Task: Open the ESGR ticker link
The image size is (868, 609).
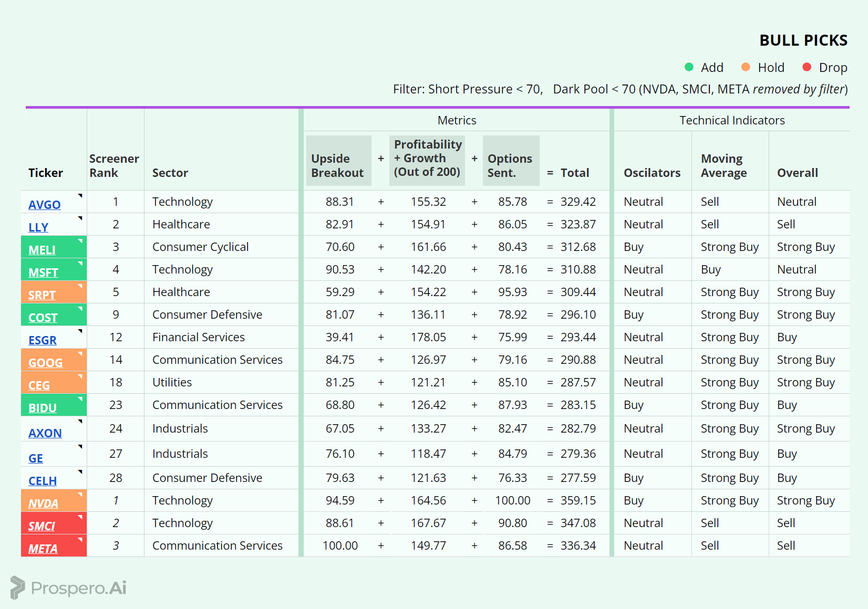Action: click(43, 340)
